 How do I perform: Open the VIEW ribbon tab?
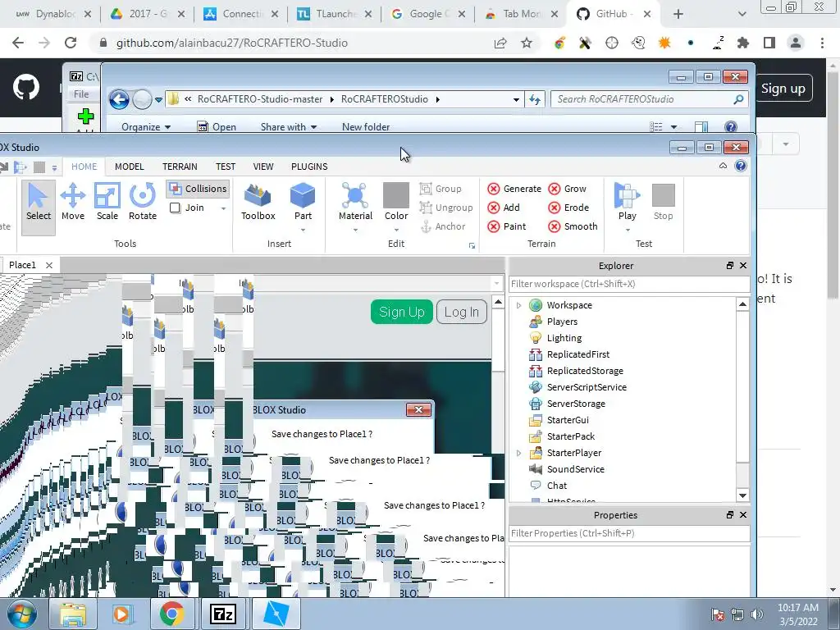click(x=263, y=167)
